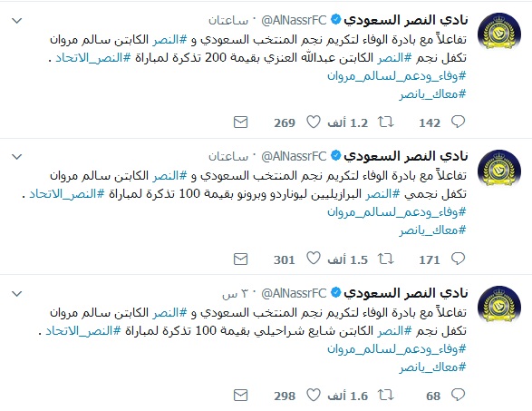Click the Al Nassr avatar on the second tweet
This screenshot has width=532, height=411.
499,169
